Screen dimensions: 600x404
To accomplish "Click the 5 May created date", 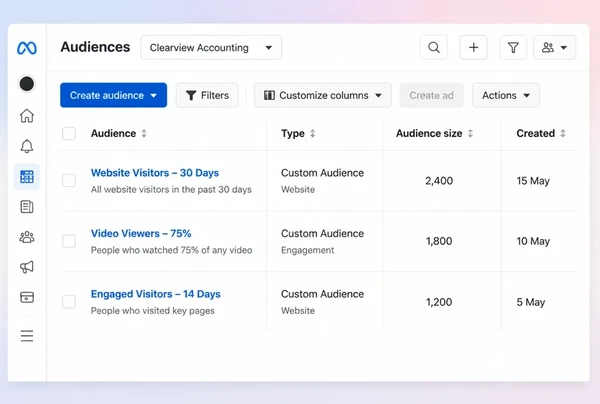I will [531, 302].
